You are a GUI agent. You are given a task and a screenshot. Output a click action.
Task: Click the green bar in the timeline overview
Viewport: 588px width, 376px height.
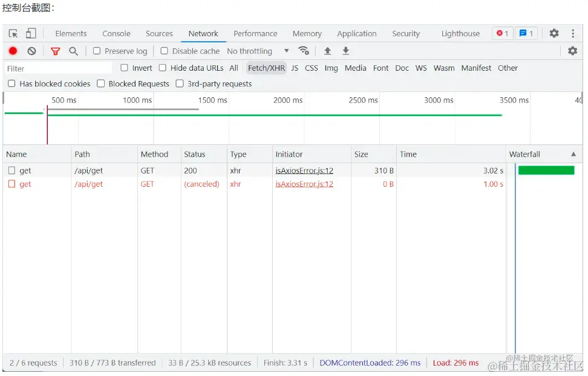[275, 115]
